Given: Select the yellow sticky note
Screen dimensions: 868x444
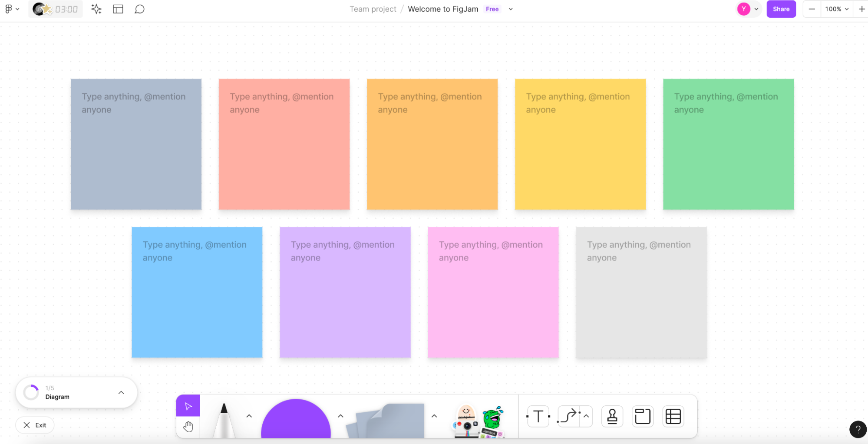Looking at the screenshot, I should coord(580,144).
